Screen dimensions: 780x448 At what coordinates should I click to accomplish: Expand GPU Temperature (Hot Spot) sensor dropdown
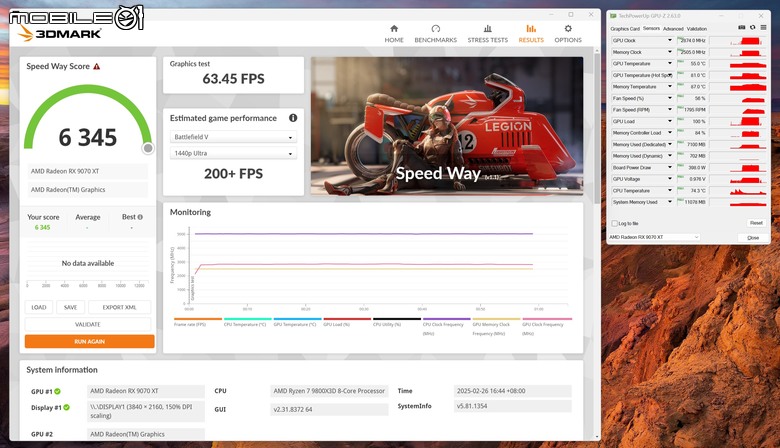coord(670,75)
